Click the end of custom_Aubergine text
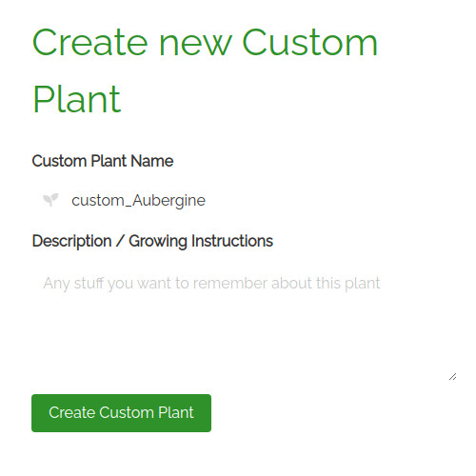The width and height of the screenshot is (476, 476). pyautogui.click(x=205, y=201)
